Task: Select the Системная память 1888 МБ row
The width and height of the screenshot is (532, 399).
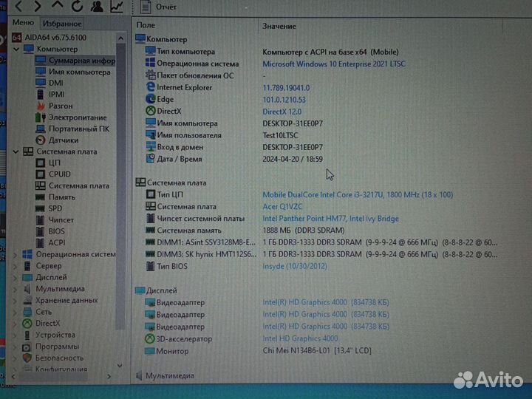Action: point(245,231)
